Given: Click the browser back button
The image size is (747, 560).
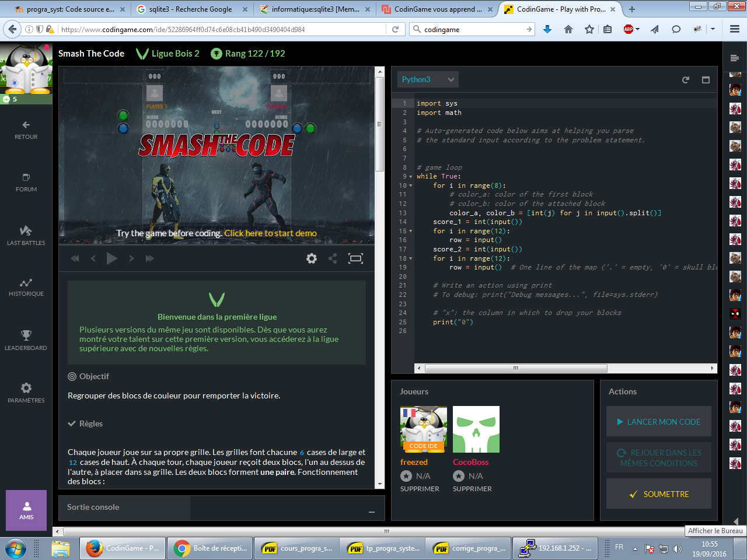Looking at the screenshot, I should pos(12,29).
